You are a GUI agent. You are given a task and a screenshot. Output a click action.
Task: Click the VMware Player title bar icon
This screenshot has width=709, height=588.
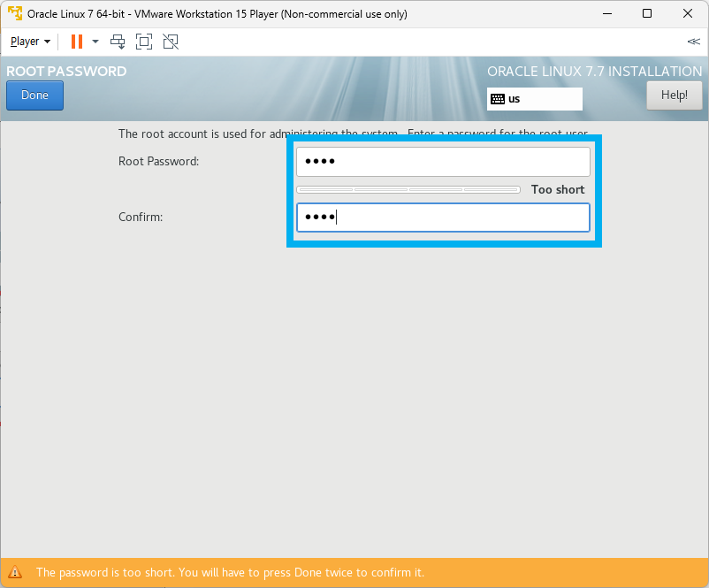[15, 13]
